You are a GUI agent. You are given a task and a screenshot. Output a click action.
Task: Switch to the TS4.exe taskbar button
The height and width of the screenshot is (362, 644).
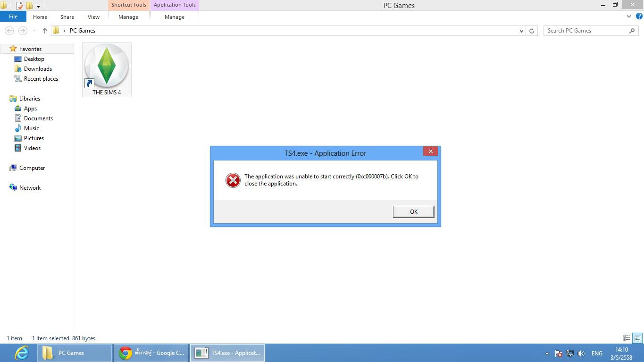227,353
